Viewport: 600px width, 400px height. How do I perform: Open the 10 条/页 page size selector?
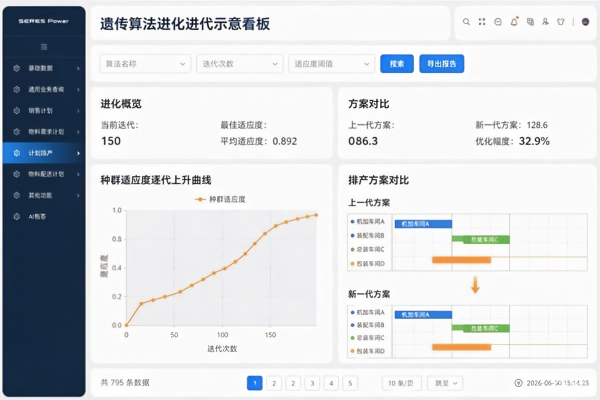tap(402, 383)
